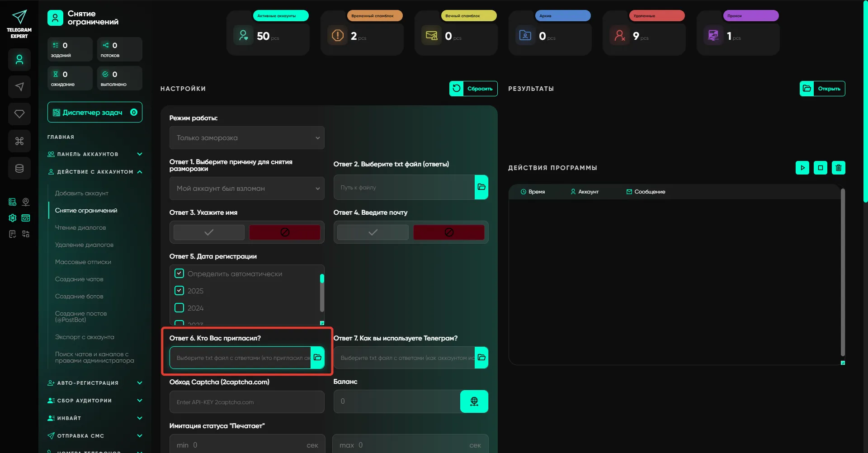Clear program actions log with trash icon
868x453 pixels.
point(839,168)
